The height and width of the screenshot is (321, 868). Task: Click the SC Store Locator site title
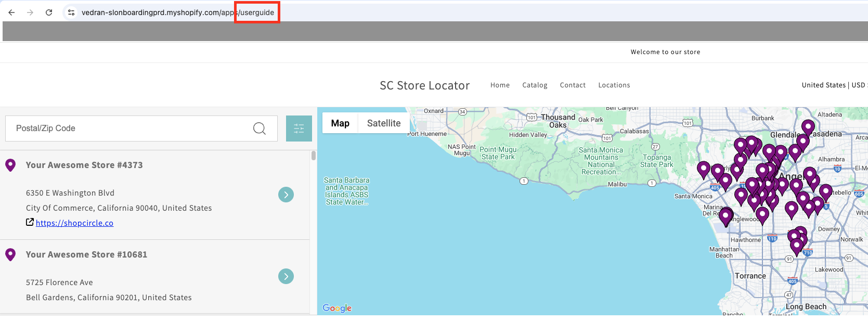click(424, 85)
